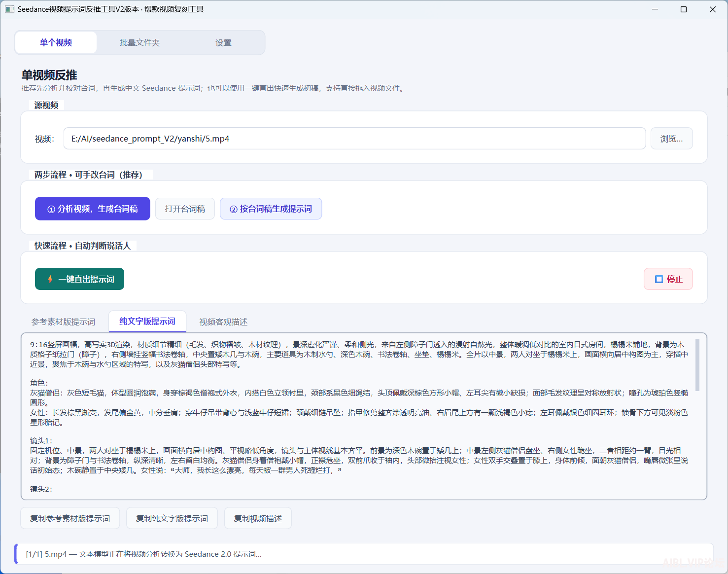
Task: Switch to the 单个视频 tab
Action: (56, 42)
